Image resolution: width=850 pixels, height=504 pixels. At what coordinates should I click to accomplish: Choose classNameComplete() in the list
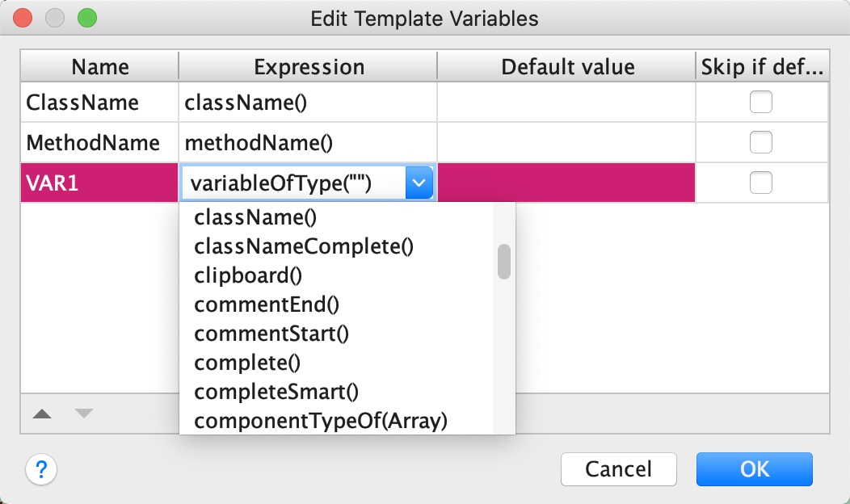point(304,246)
